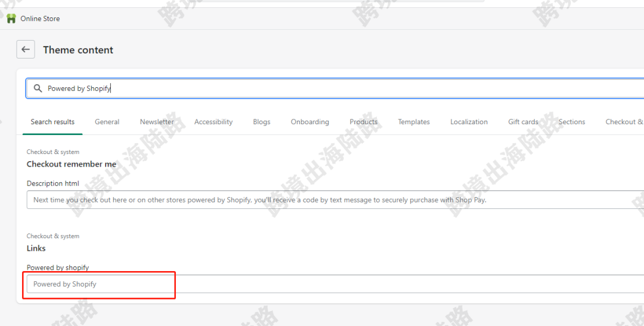
Task: Click the Checkout remember me heading
Action: point(72,164)
